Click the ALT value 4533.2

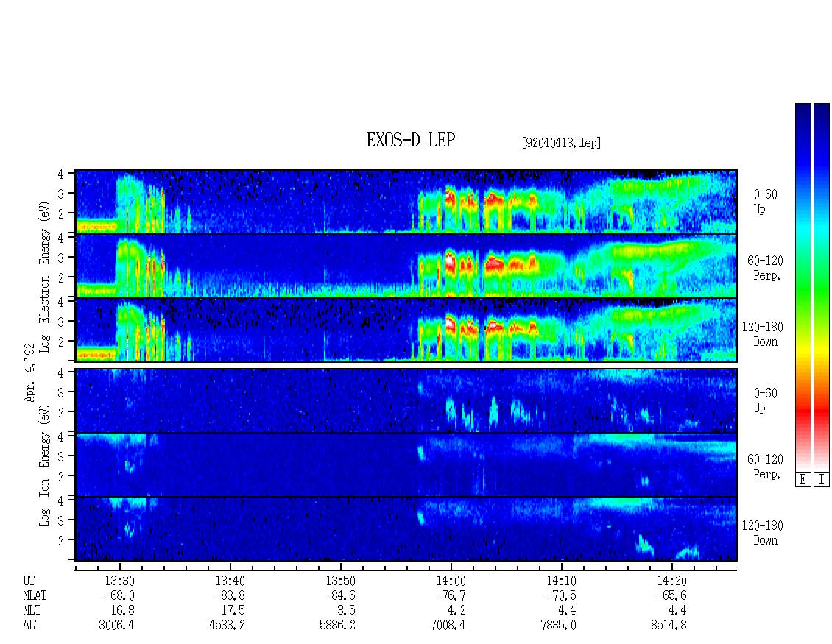point(227,626)
